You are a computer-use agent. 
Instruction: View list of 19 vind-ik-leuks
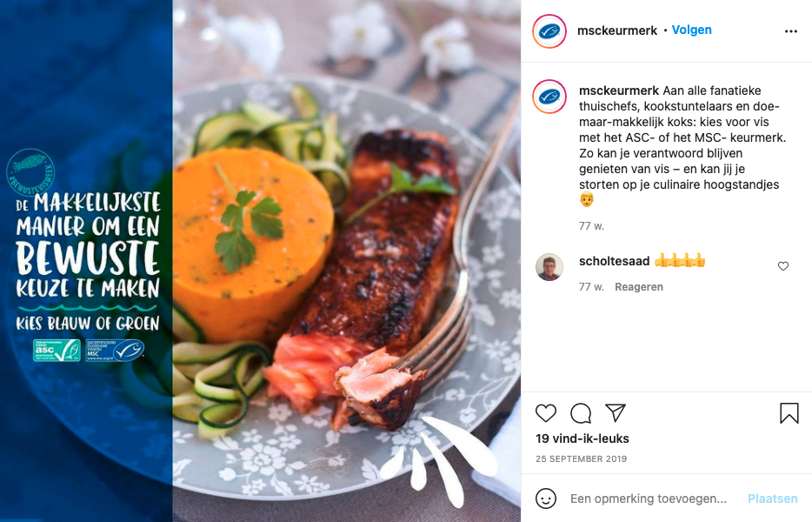click(x=582, y=438)
